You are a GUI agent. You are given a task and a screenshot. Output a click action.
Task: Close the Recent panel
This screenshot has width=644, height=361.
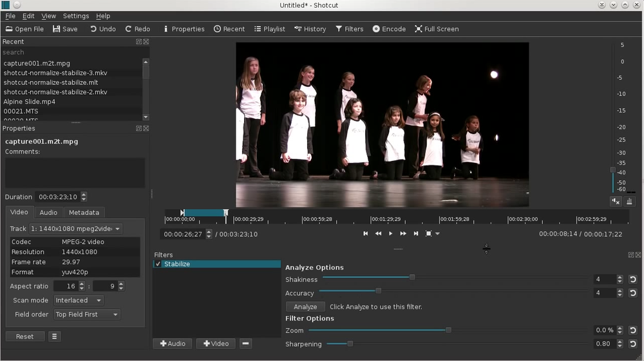[146, 41]
